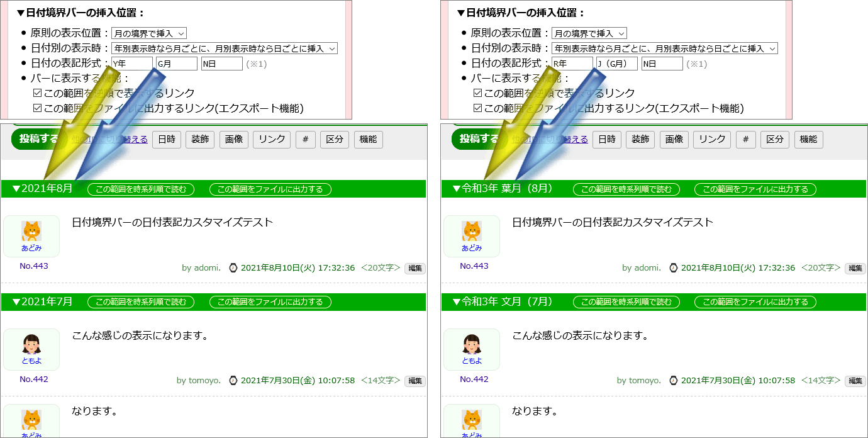Viewport: 868px width, 438px height.
Task: Click この範囲を時系列順で読む in the 2021年7月 bar
Action: pos(141,303)
